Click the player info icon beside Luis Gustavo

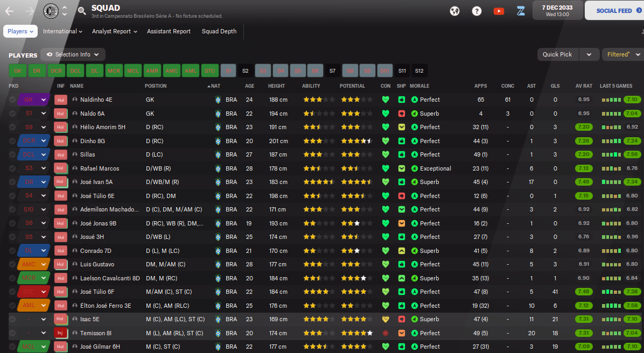click(75, 264)
